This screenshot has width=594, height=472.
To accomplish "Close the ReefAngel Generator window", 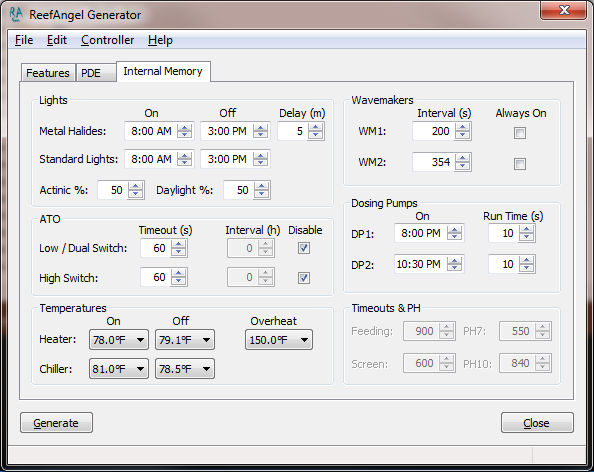I will point(564,10).
